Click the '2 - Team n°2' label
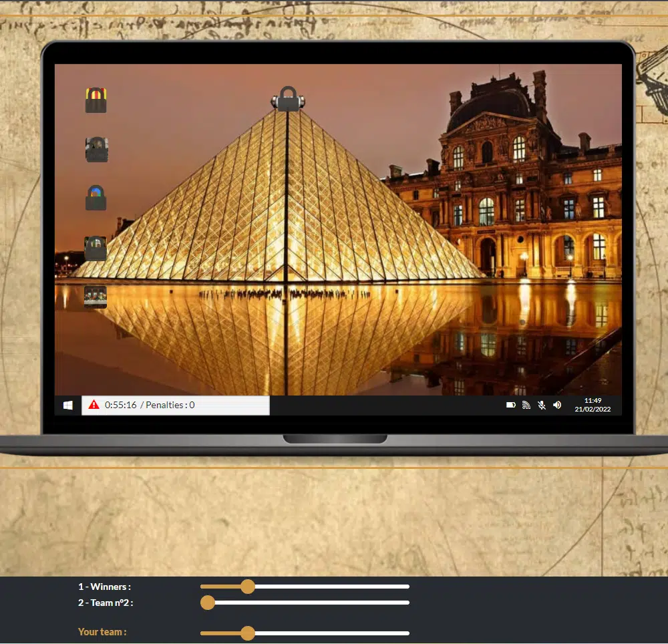Viewport: 668px width, 644px height. [106, 603]
